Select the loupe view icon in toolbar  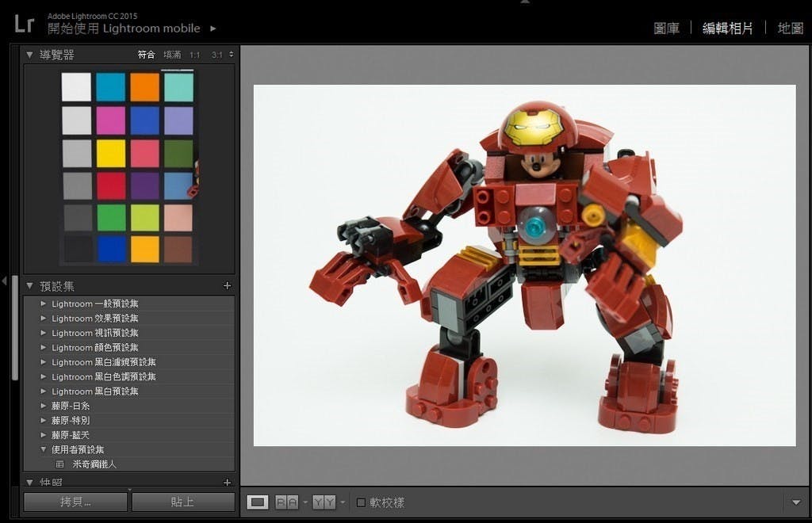tap(258, 502)
